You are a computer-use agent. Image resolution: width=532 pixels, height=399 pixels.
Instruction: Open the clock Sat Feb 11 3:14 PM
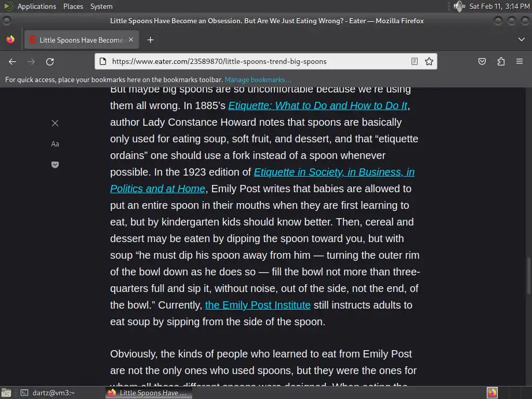499,6
